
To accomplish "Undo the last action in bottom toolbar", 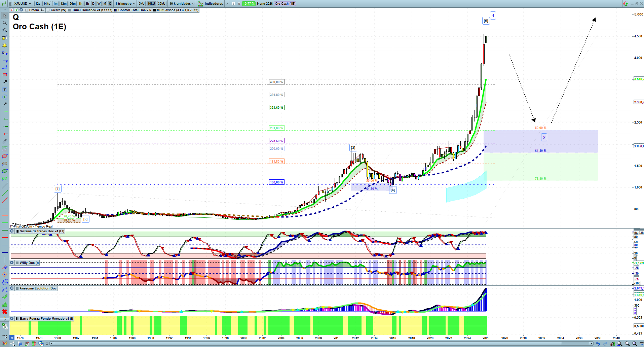I will 598,344.
